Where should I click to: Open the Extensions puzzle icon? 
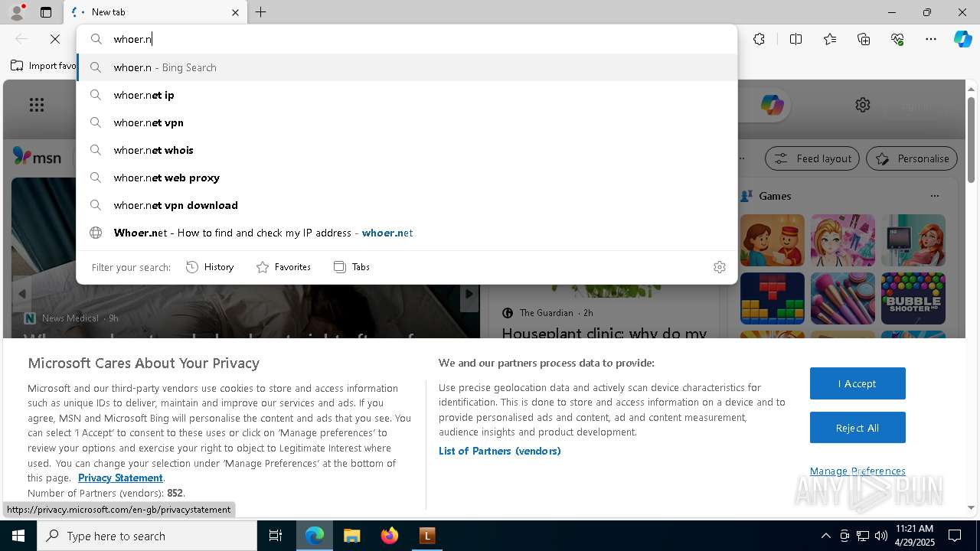759,39
